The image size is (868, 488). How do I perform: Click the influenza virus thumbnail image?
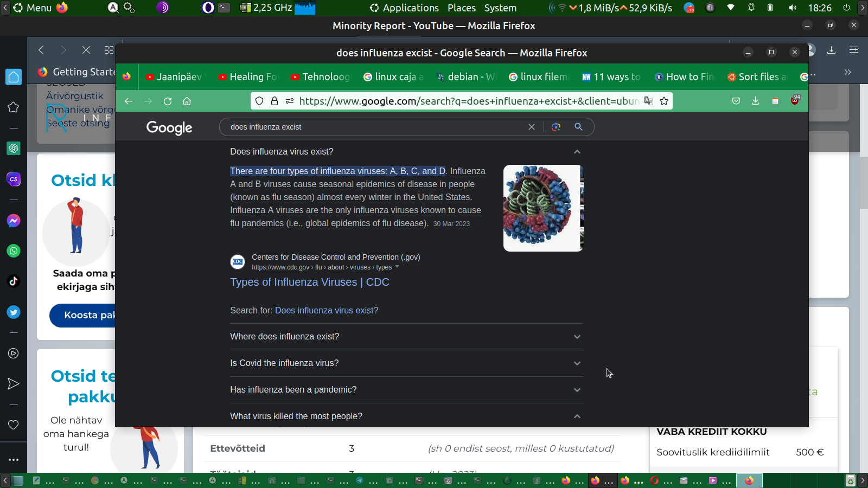[543, 208]
